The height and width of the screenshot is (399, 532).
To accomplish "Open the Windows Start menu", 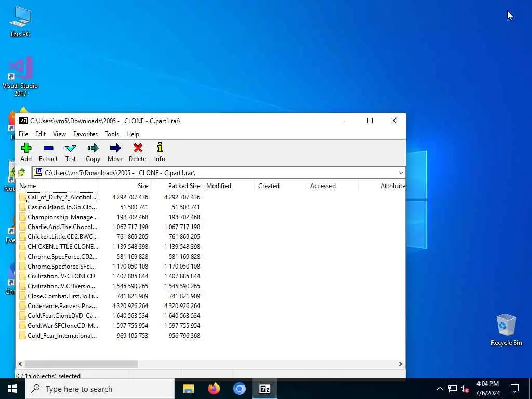I will click(12, 389).
